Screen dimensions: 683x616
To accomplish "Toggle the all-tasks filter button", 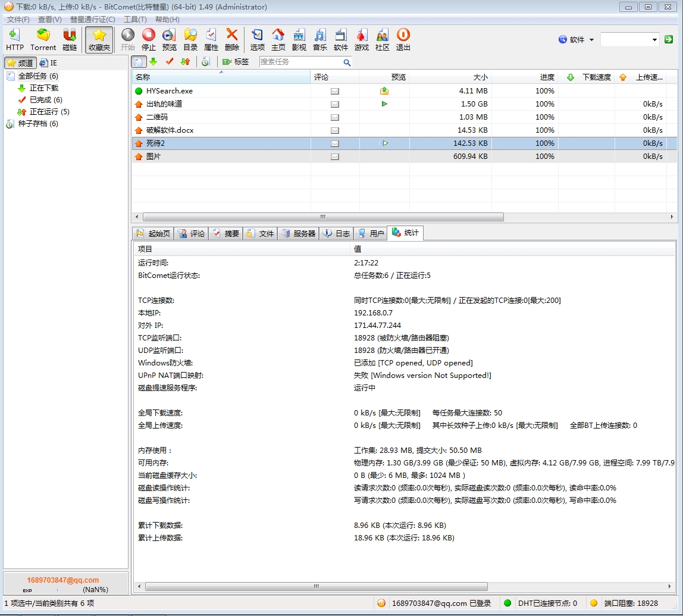I will 139,62.
